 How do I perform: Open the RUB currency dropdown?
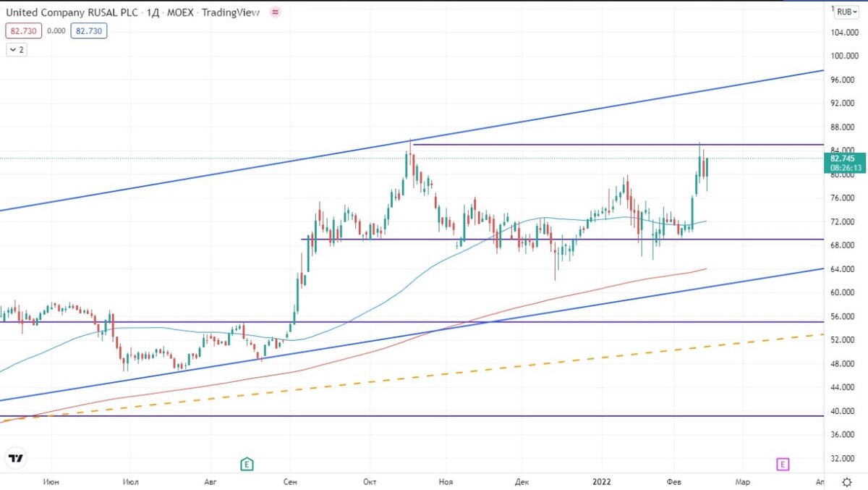(x=846, y=12)
